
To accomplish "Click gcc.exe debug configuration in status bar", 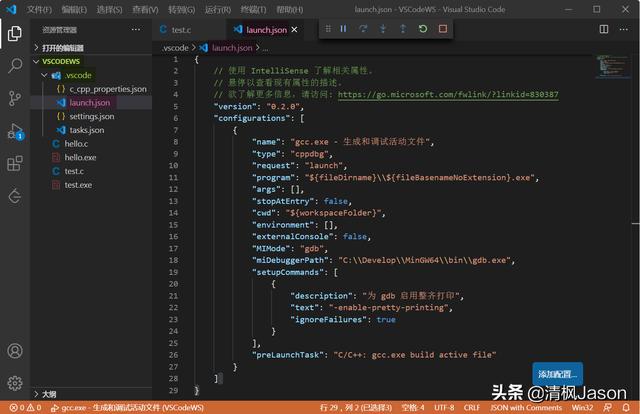I will coord(127,407).
